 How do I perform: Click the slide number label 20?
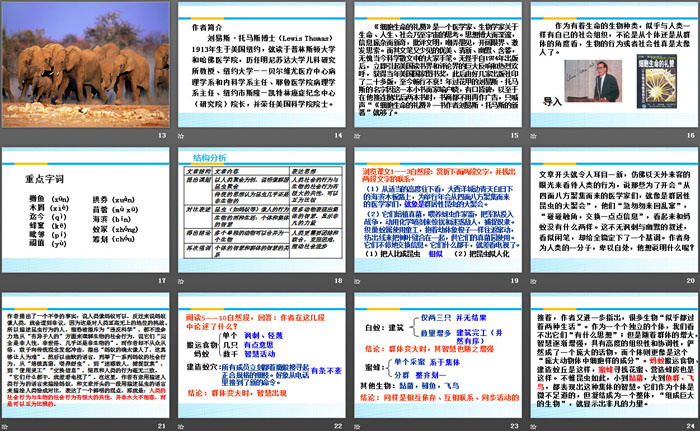coord(691,281)
